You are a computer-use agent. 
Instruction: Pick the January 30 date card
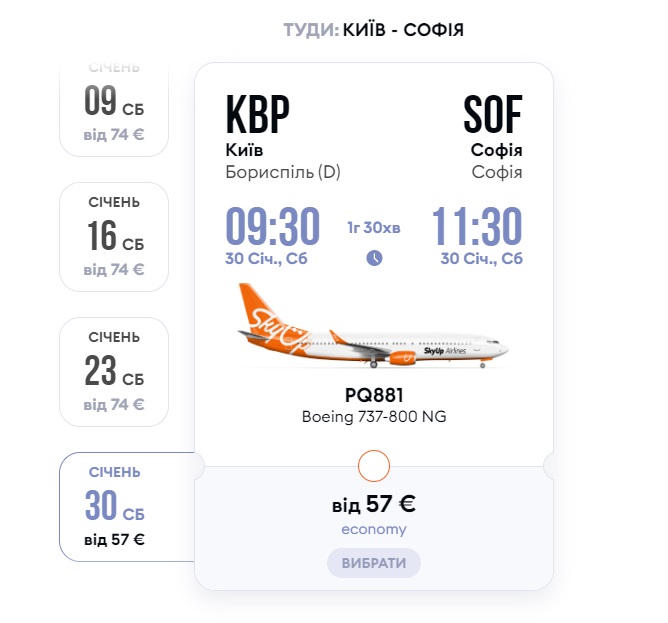point(114,506)
